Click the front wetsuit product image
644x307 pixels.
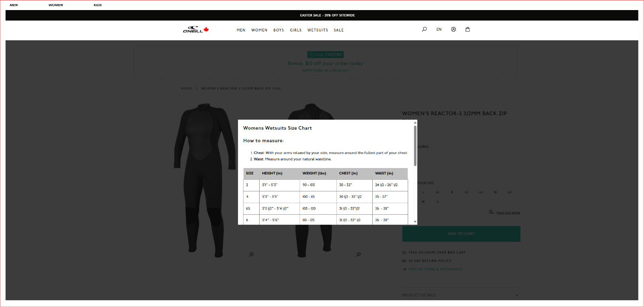(x=205, y=180)
